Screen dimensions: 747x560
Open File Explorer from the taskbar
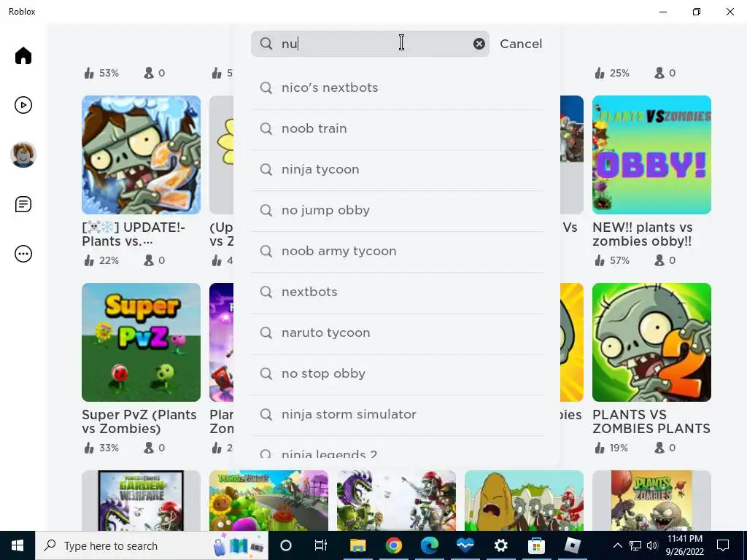(x=357, y=545)
